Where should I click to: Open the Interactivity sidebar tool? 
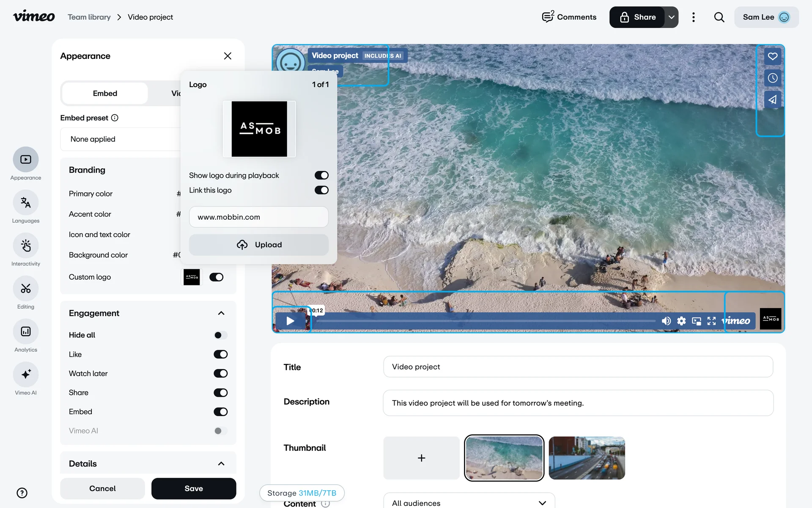(26, 246)
